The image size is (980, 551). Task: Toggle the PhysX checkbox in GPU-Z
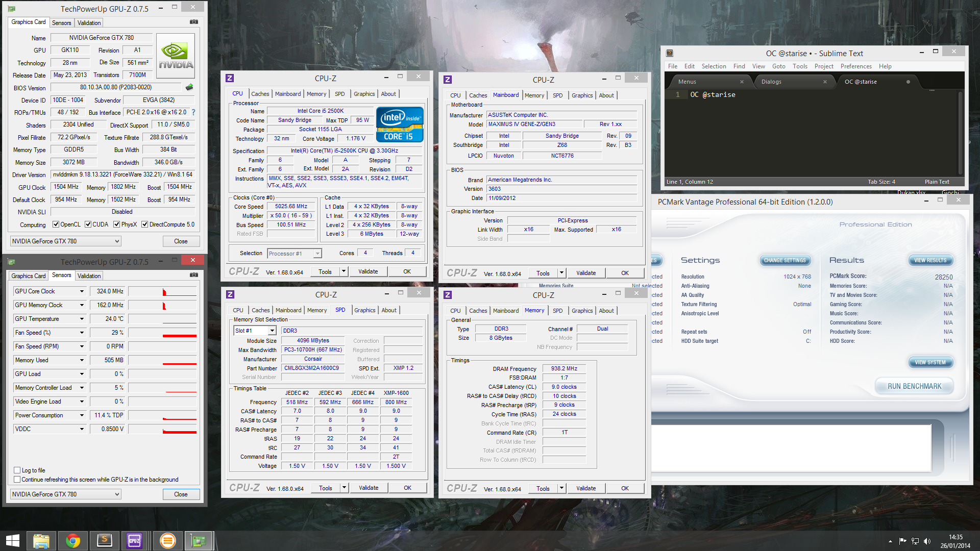117,224
